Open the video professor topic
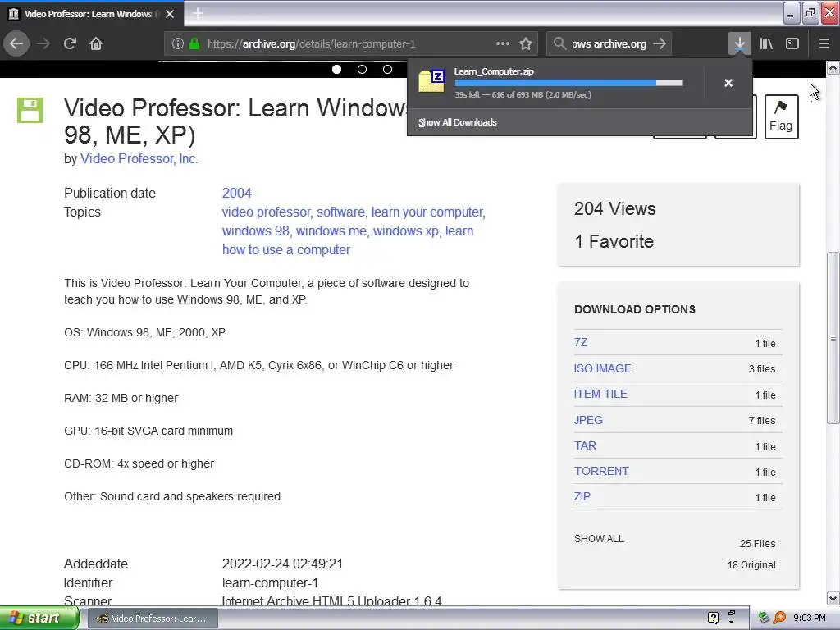The height and width of the screenshot is (630, 840). pos(267,212)
